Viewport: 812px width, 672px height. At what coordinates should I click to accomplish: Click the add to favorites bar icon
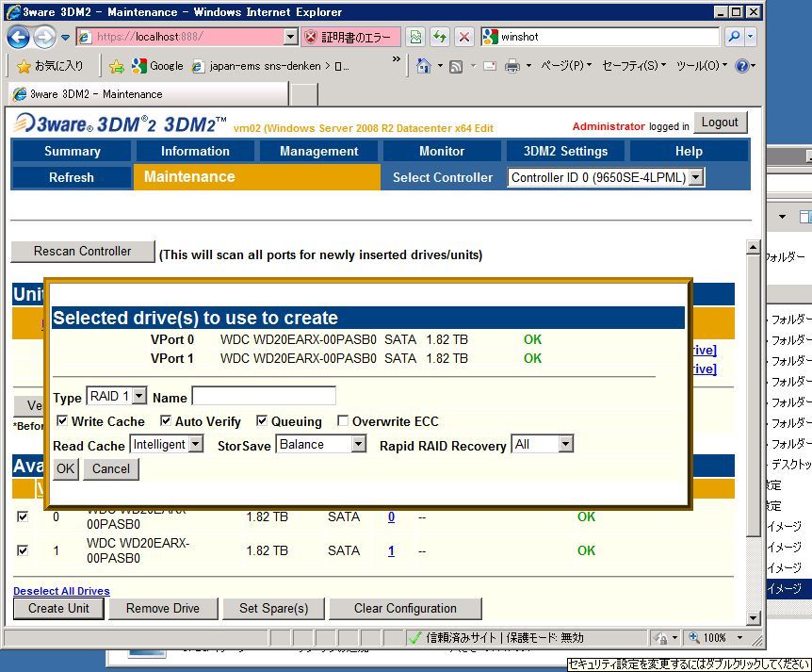coord(117,66)
